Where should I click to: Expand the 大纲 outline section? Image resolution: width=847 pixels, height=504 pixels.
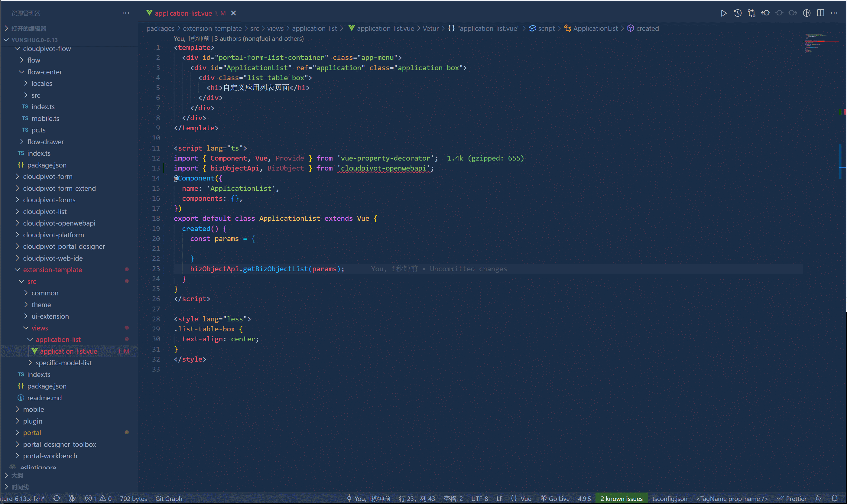coord(69,476)
